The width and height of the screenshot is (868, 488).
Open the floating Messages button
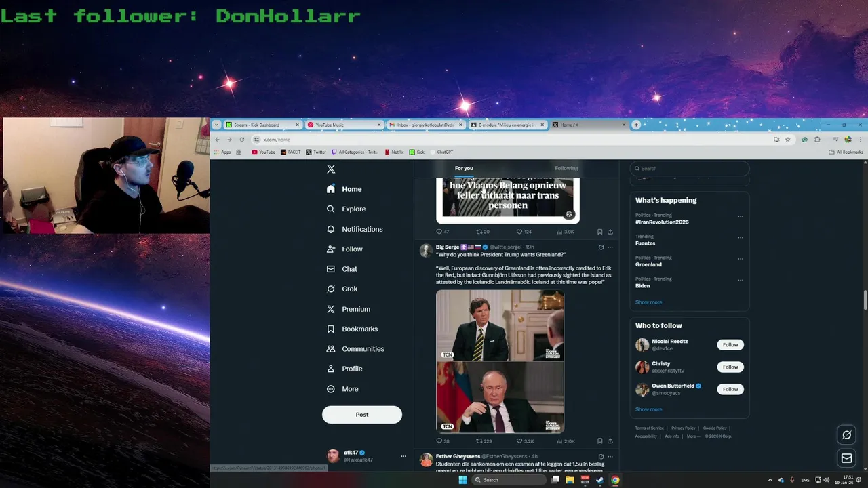coord(846,458)
